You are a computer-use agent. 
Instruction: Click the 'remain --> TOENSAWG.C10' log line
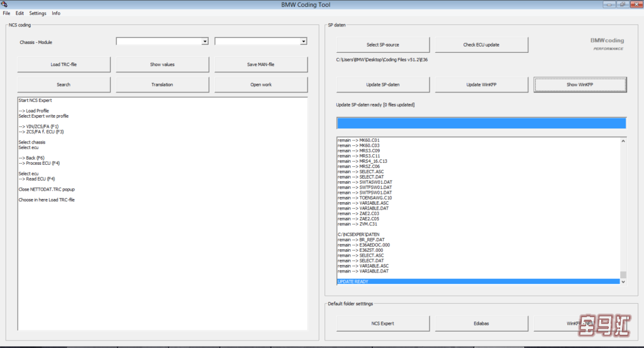pyautogui.click(x=365, y=198)
